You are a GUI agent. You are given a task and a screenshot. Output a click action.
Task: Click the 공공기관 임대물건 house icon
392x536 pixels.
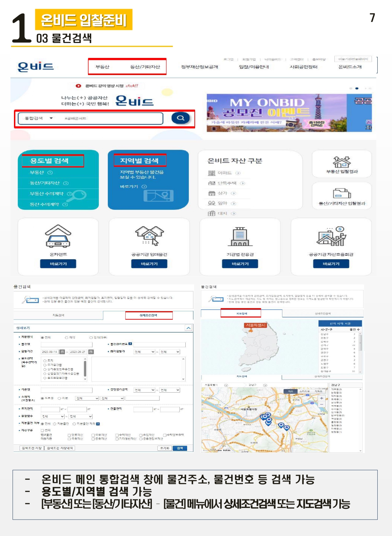[149, 236]
